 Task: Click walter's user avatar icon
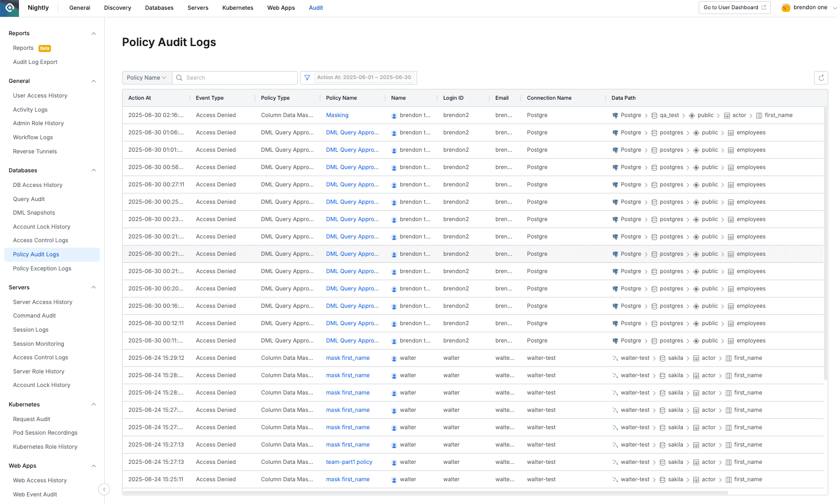(394, 358)
